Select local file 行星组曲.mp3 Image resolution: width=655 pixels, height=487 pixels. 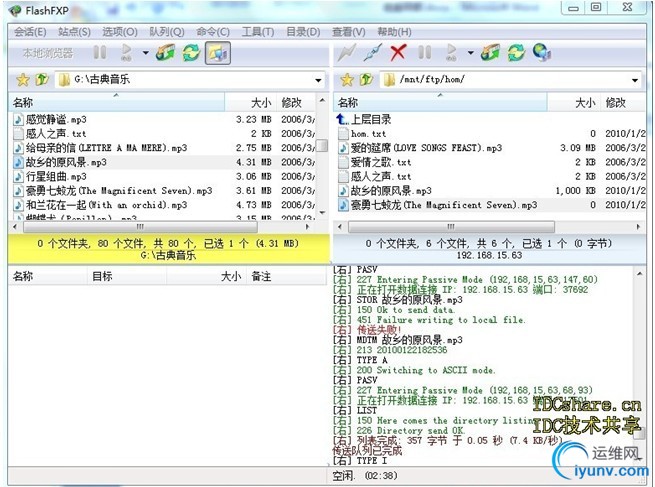coord(163,176)
